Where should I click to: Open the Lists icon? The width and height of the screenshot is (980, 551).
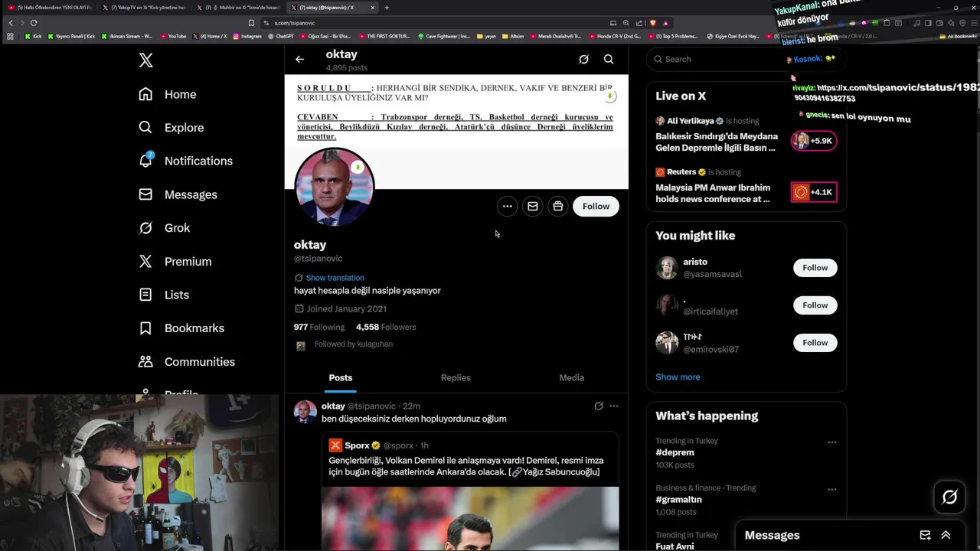pyautogui.click(x=145, y=295)
